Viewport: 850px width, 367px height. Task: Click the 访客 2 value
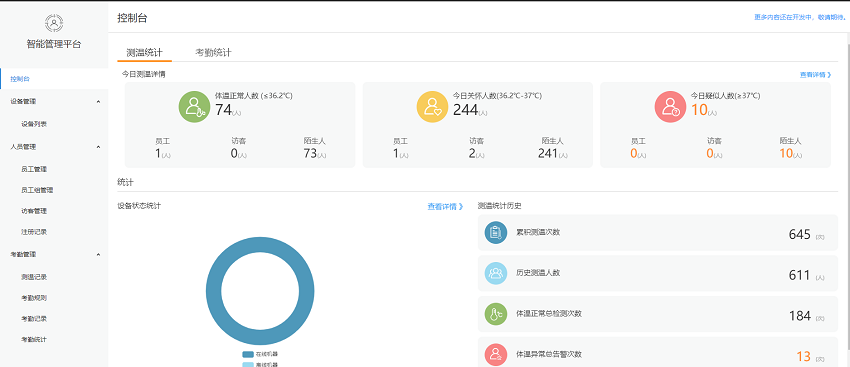pos(473,153)
